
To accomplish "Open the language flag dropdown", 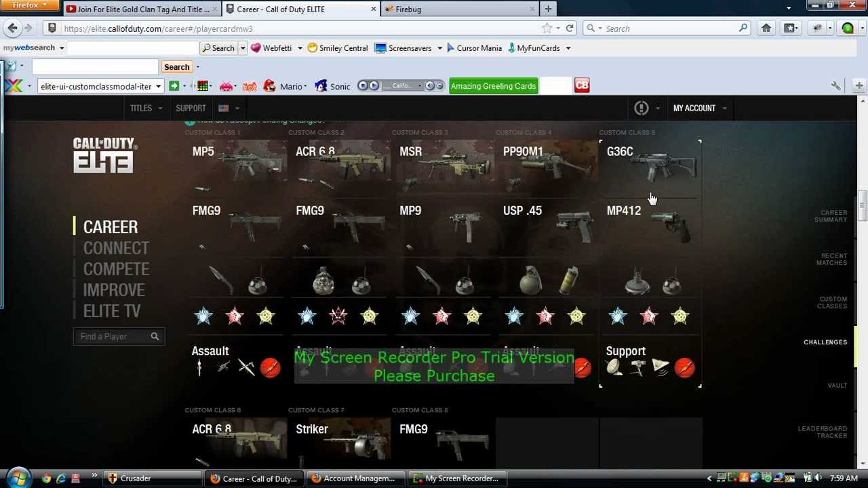I will point(229,108).
